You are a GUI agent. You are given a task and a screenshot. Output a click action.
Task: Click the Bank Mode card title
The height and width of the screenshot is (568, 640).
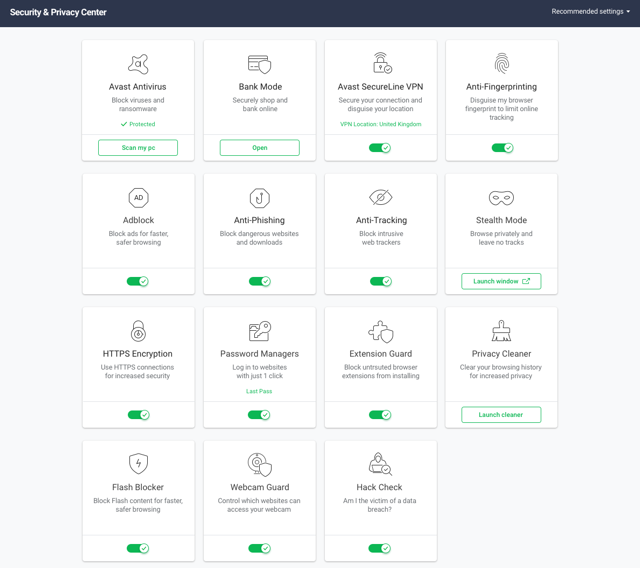point(260,87)
